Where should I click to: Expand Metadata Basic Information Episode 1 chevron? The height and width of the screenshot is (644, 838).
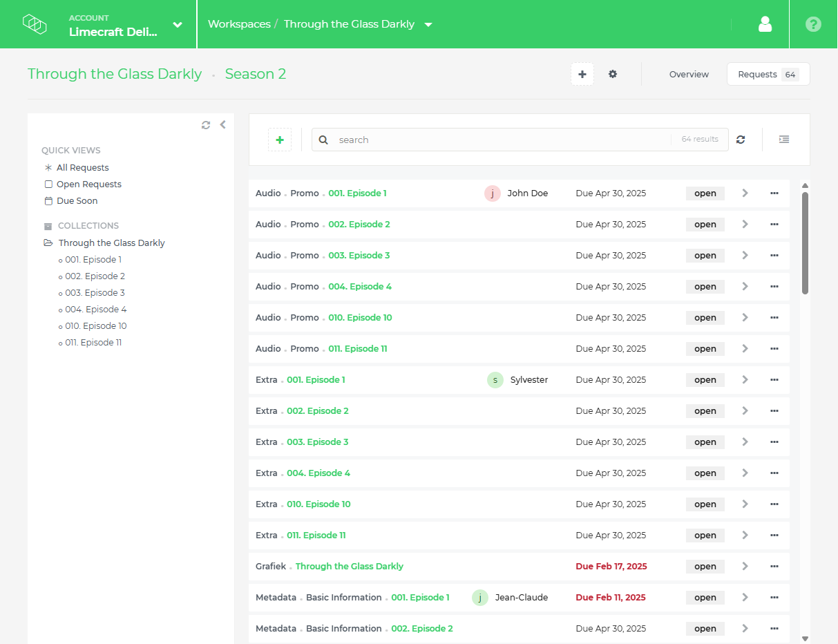pyautogui.click(x=745, y=598)
